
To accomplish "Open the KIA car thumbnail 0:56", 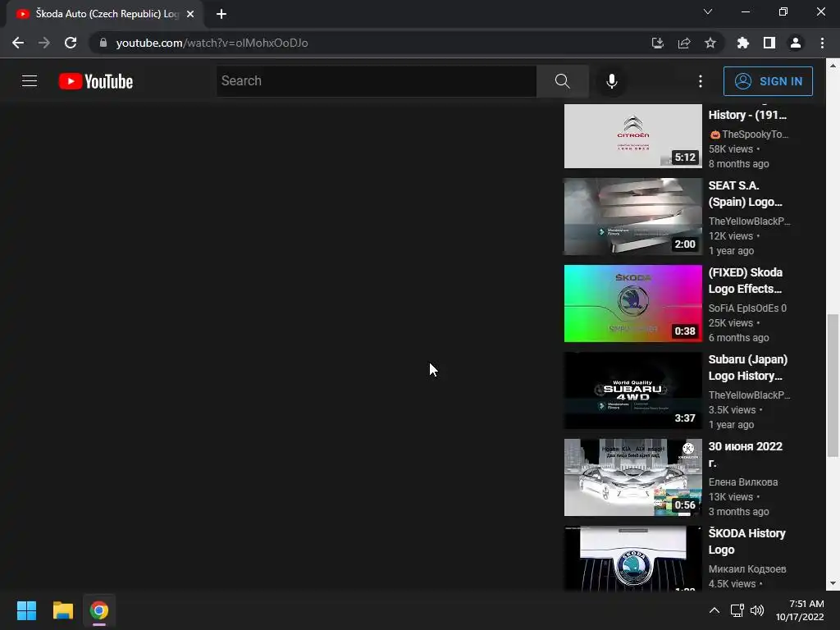I will click(x=632, y=477).
